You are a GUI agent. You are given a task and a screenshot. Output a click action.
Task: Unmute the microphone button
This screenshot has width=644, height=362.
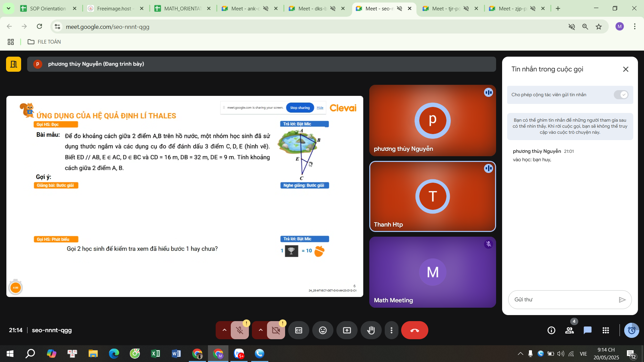point(239,330)
